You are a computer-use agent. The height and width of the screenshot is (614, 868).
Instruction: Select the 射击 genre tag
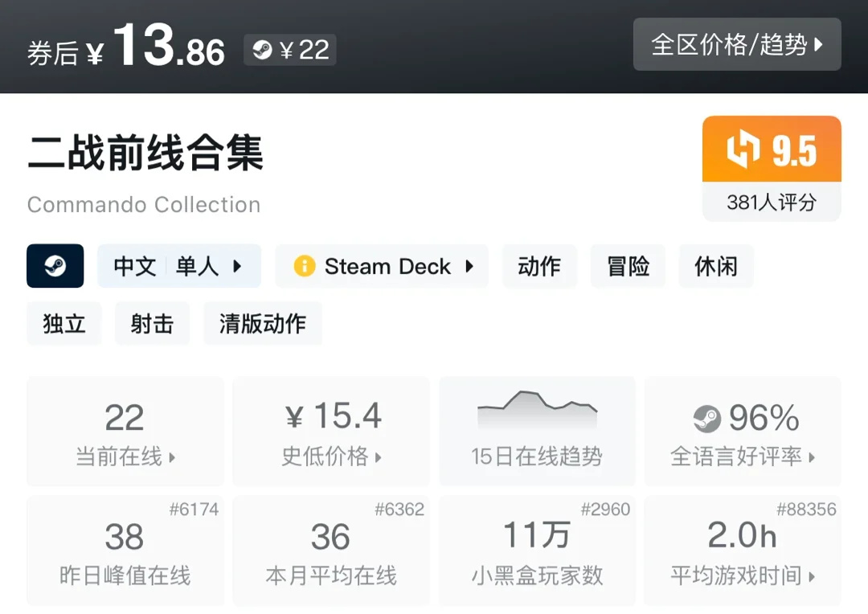(152, 323)
